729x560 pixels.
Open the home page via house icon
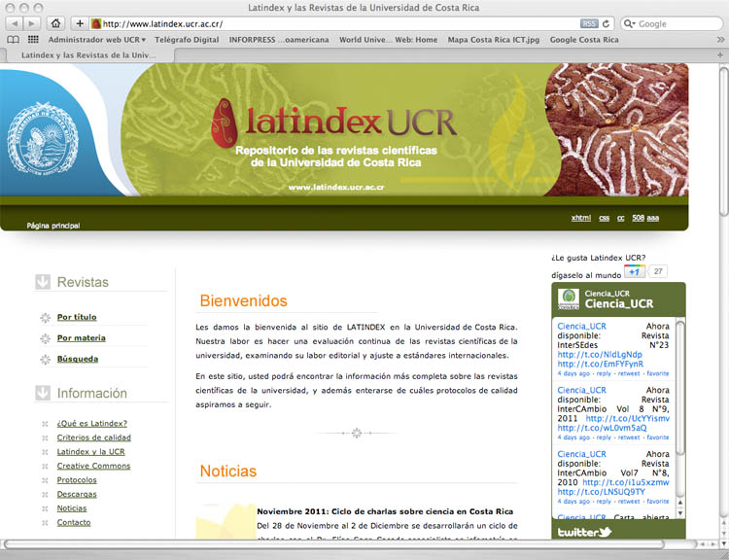click(x=55, y=23)
